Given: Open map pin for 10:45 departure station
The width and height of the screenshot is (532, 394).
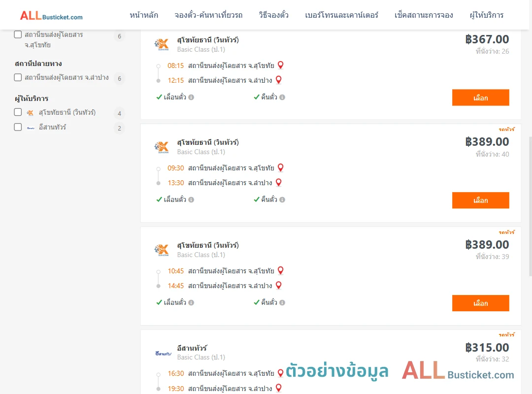Looking at the screenshot, I should tap(281, 270).
